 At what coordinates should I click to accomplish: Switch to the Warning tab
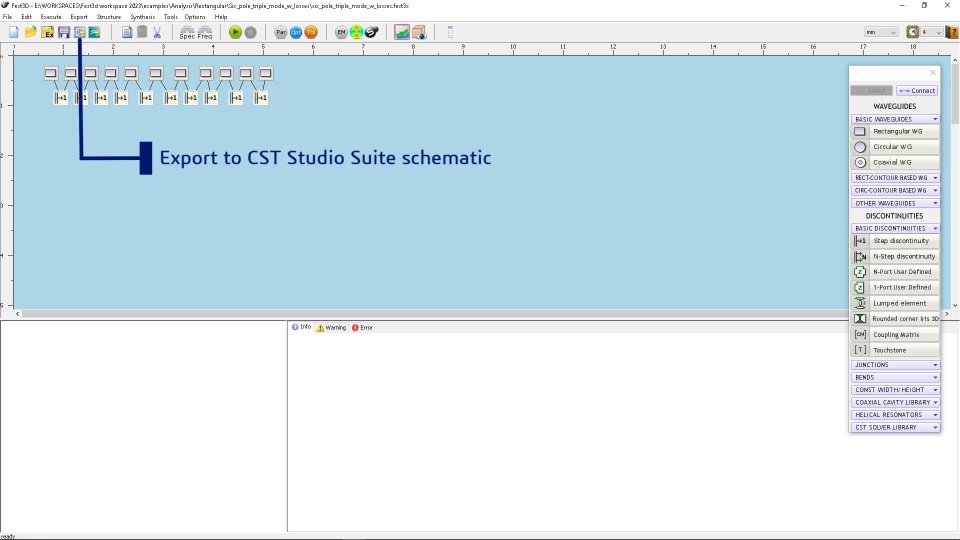coord(331,328)
